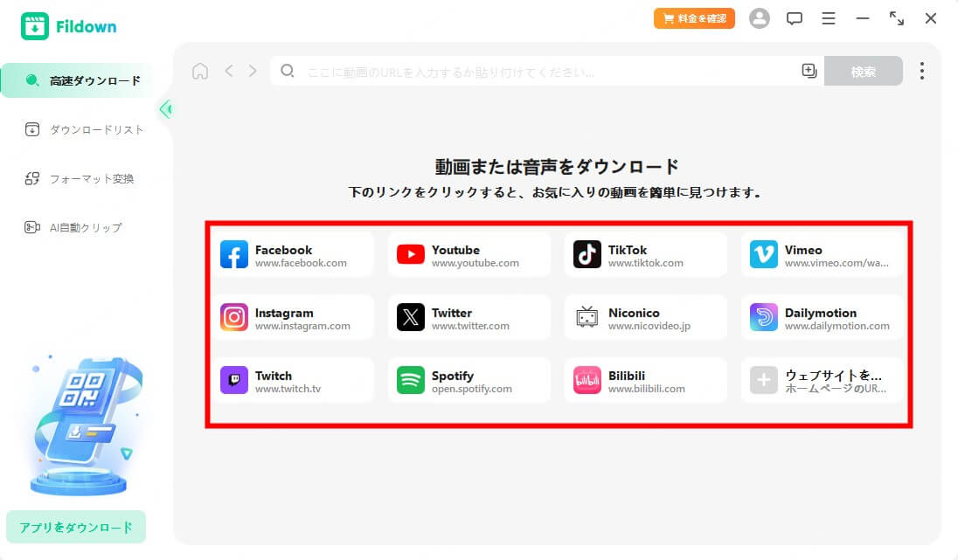Screen dimensions: 958x560
Task: Open the Twitter site shortcut
Action: (469, 318)
